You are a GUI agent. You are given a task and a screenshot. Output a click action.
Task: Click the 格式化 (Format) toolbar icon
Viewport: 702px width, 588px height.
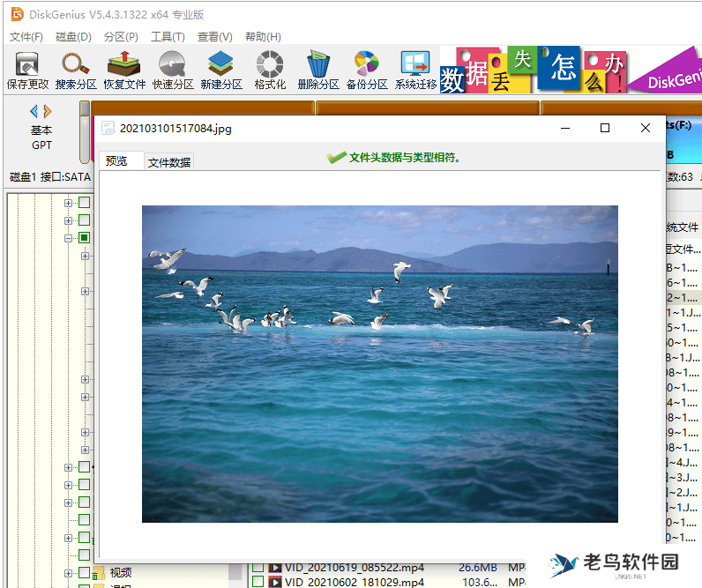click(270, 70)
